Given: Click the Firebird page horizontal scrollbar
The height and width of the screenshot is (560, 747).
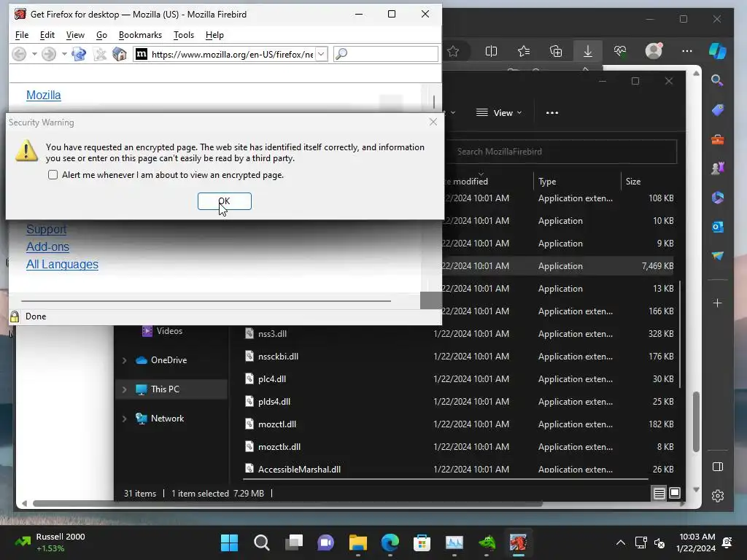Looking at the screenshot, I should coord(206,301).
